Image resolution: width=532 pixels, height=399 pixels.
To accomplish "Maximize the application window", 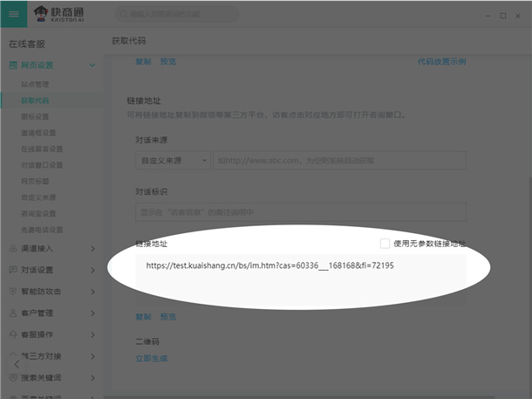I will pos(503,16).
